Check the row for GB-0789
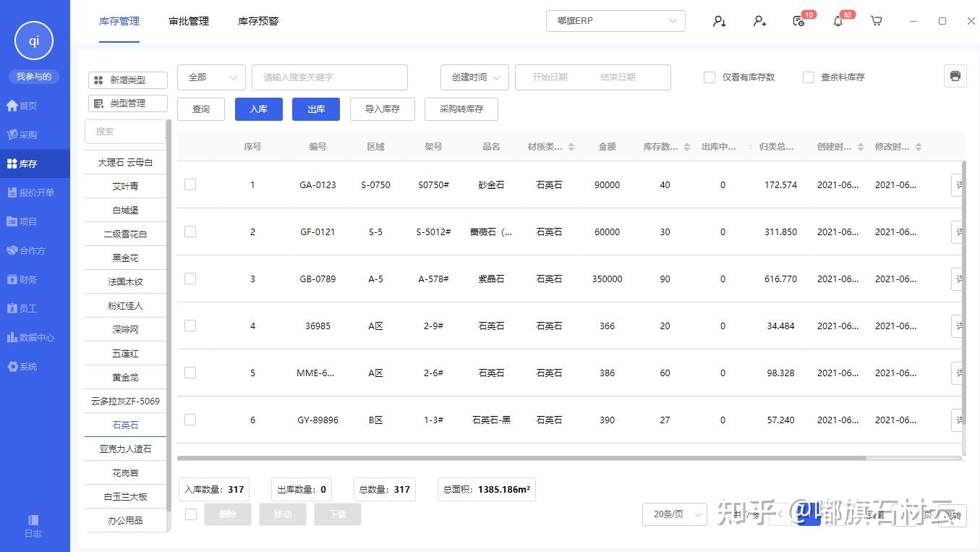This screenshot has height=552, width=980. point(190,279)
